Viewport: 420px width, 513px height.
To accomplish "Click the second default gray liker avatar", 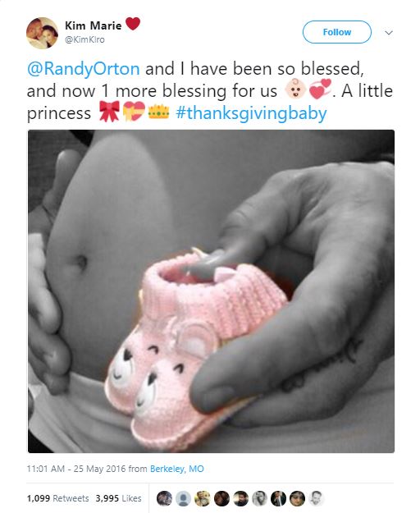I will (x=183, y=498).
